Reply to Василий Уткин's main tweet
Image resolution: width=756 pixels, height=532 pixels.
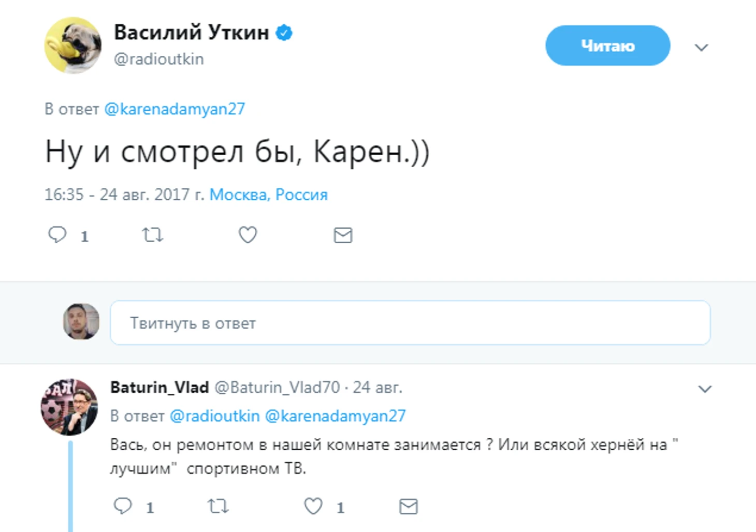tap(57, 235)
